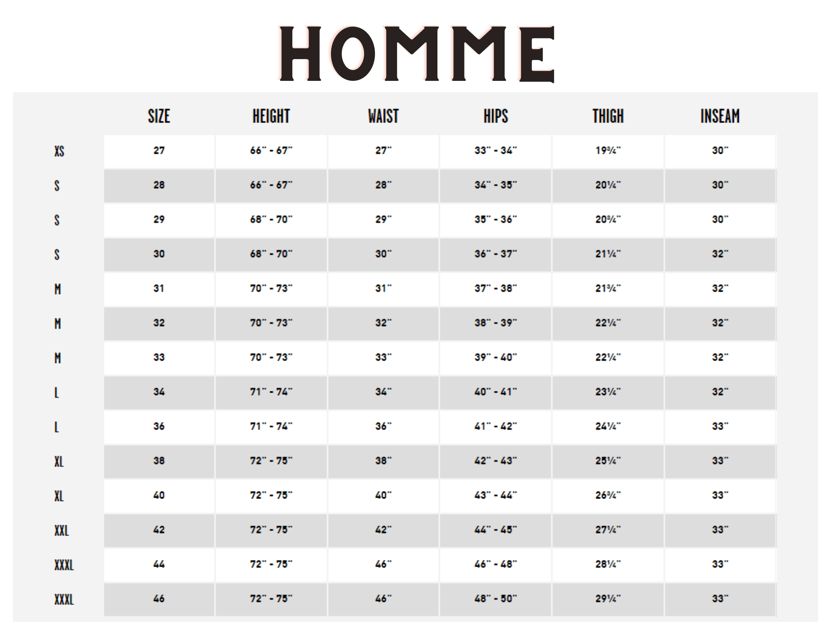
Task: Click the 40" - 41" hips cell
Action: click(x=495, y=392)
